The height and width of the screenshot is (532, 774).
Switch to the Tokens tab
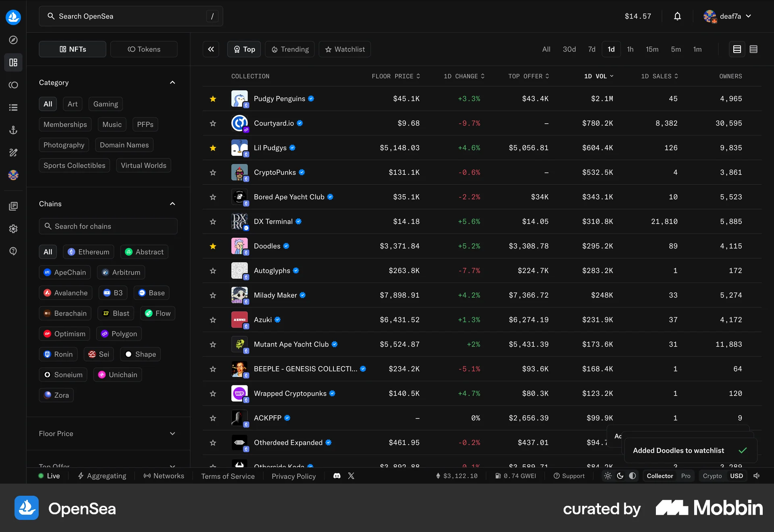point(144,49)
